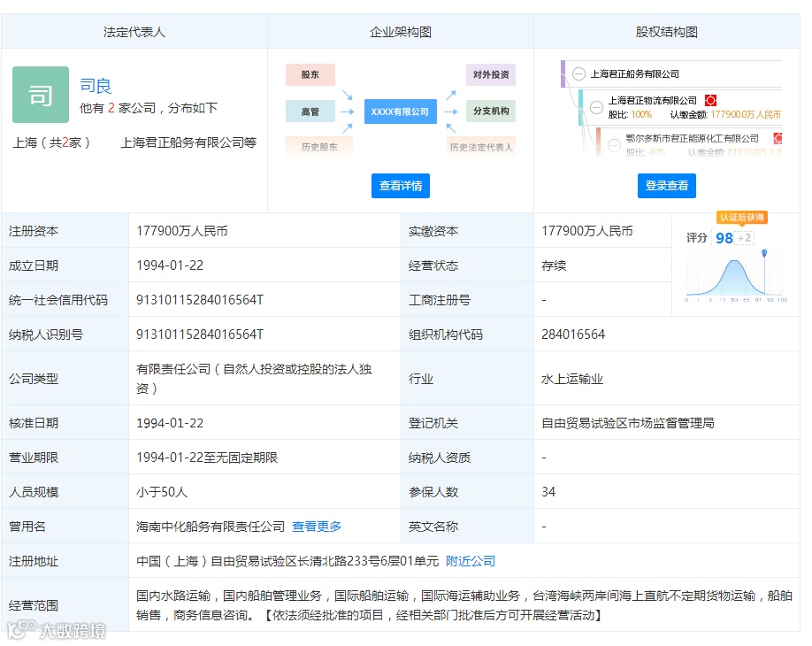Image resolution: width=812 pixels, height=646 pixels.
Task: Collapse the 鄂尔多斯市君正能源化工有限公司 node
Action: [614, 145]
